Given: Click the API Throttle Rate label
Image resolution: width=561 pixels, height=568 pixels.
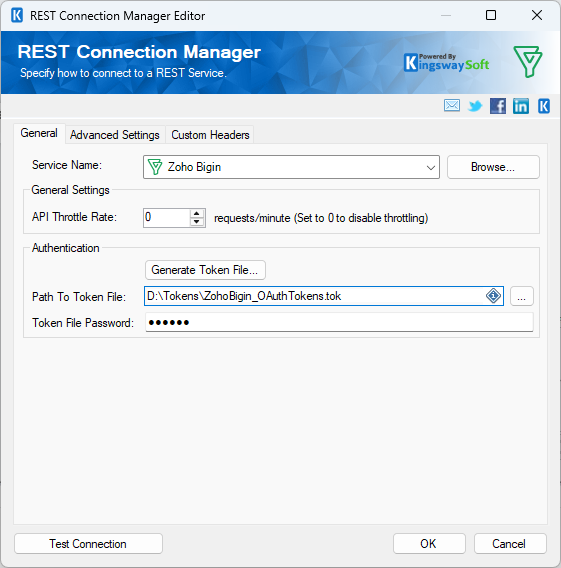Looking at the screenshot, I should [74, 217].
